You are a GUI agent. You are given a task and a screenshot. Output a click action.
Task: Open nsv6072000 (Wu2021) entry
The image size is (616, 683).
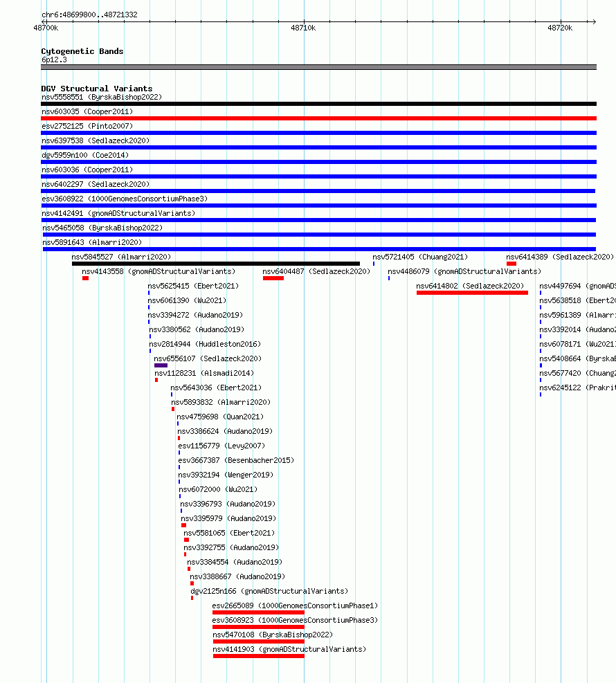218,489
